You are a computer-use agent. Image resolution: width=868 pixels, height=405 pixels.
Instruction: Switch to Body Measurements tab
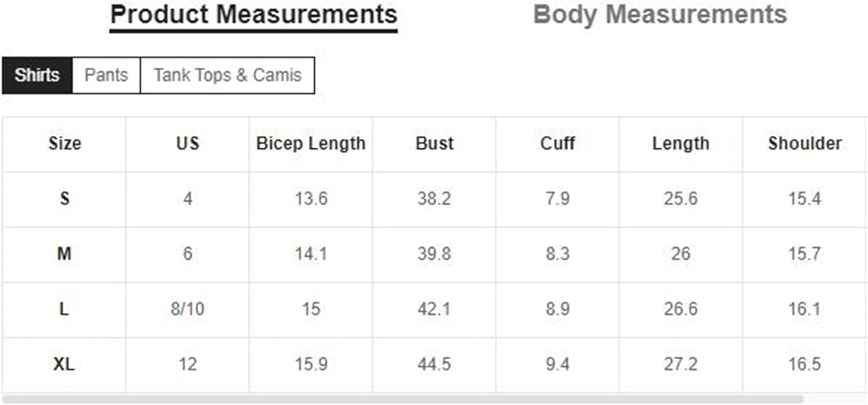click(x=660, y=14)
